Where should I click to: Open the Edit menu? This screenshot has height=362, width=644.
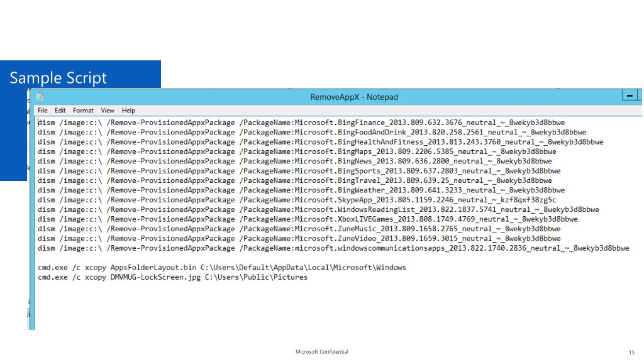click(x=60, y=111)
